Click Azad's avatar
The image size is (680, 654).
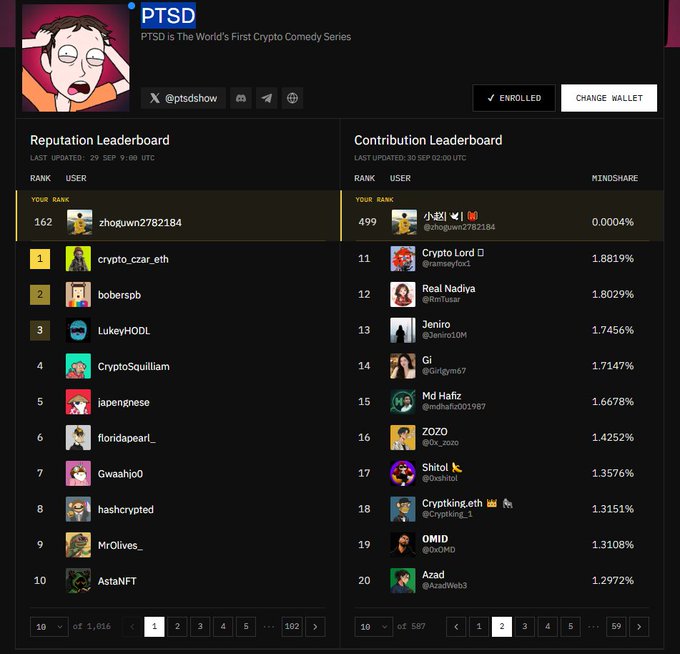point(403,581)
